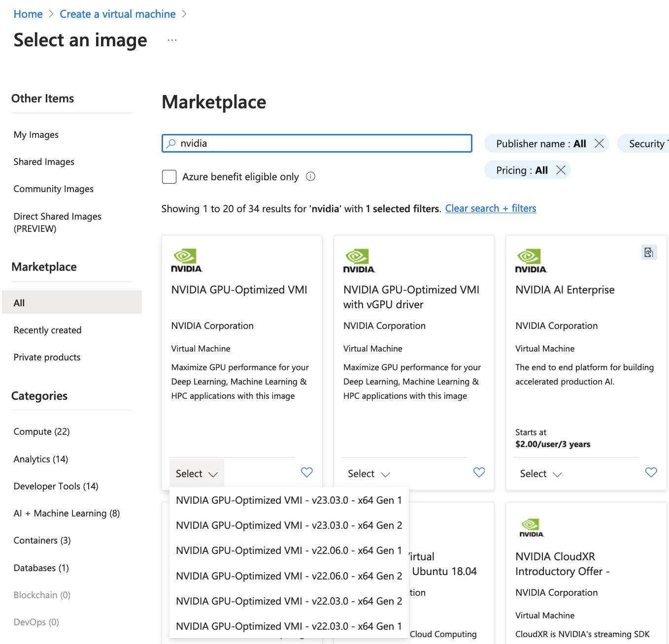Click NVIDIA logo on CloudXR Introductory Offer card
Viewport: 669px width, 644px height.
pyautogui.click(x=532, y=527)
